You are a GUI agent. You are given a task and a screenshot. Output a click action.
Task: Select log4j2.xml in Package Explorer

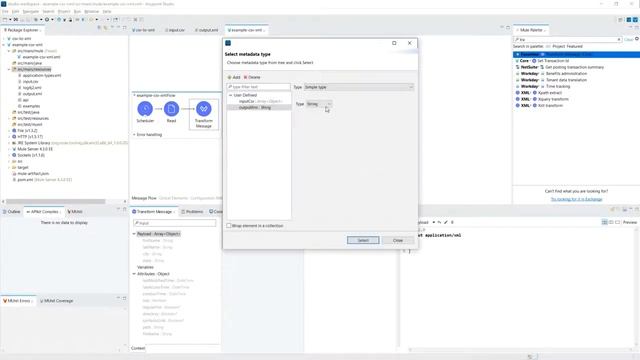pyautogui.click(x=32, y=88)
